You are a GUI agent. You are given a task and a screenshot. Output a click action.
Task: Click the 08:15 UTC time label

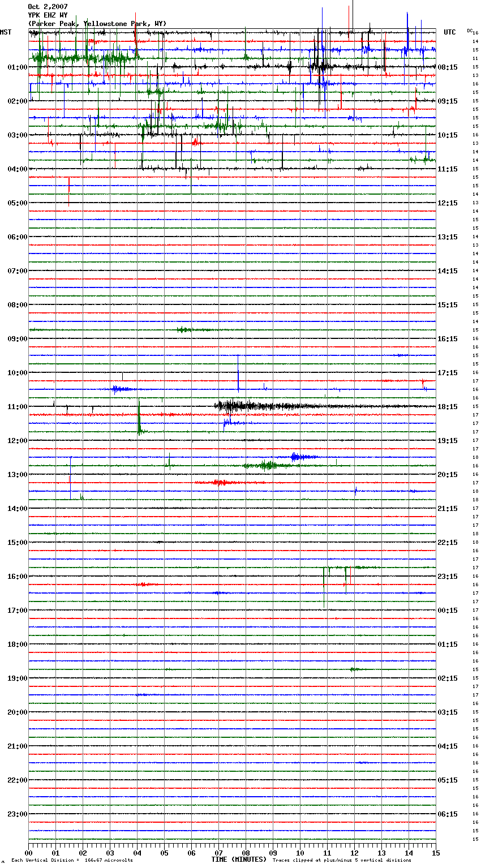pos(448,67)
